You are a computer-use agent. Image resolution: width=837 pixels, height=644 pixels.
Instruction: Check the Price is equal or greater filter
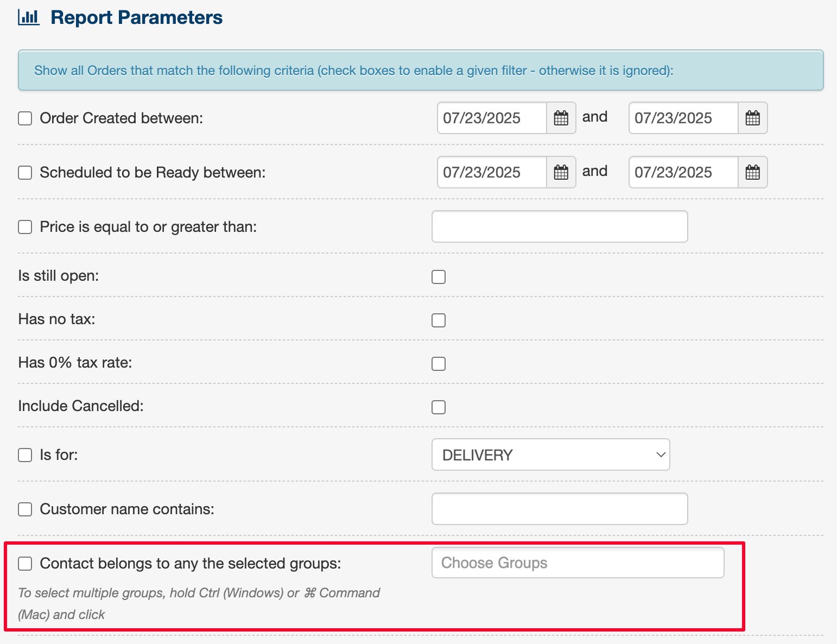click(25, 227)
